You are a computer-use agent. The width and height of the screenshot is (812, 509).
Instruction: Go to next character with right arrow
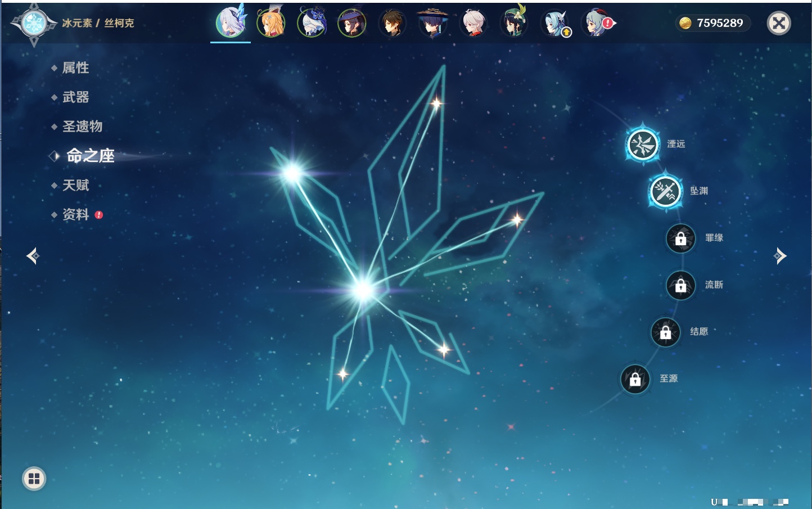pyautogui.click(x=780, y=256)
